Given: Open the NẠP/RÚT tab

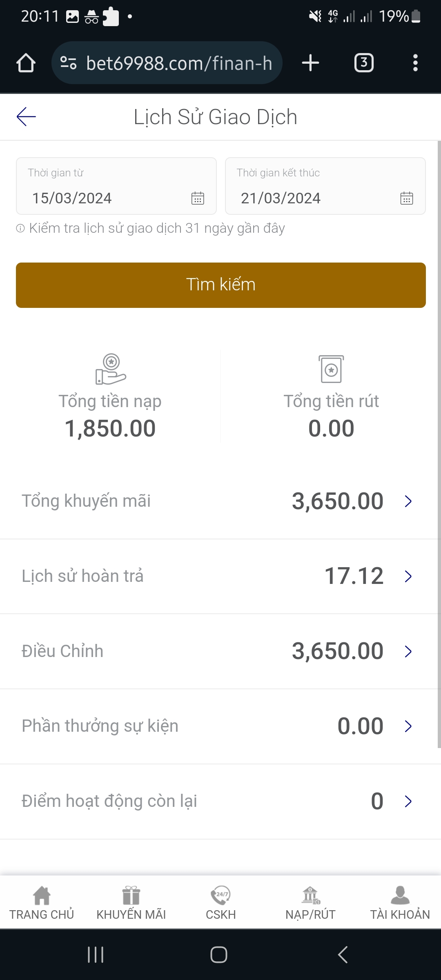Looking at the screenshot, I should click(310, 903).
